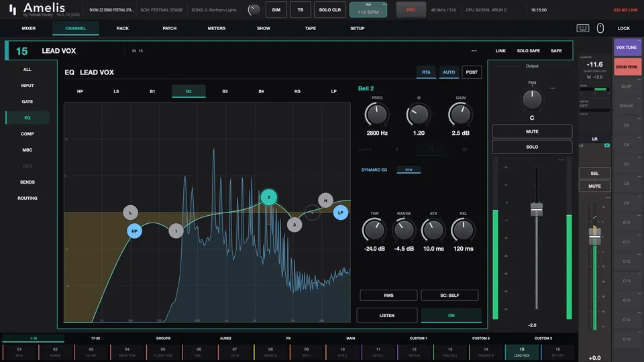Click the RANGE knob
The height and width of the screenshot is (362, 644).
pos(404,230)
